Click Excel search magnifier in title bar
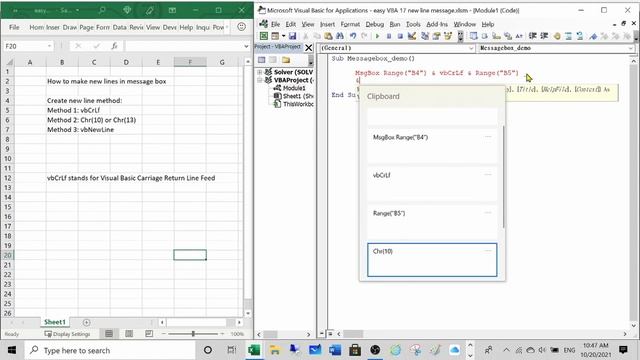The height and width of the screenshot is (360, 640). 102,10
